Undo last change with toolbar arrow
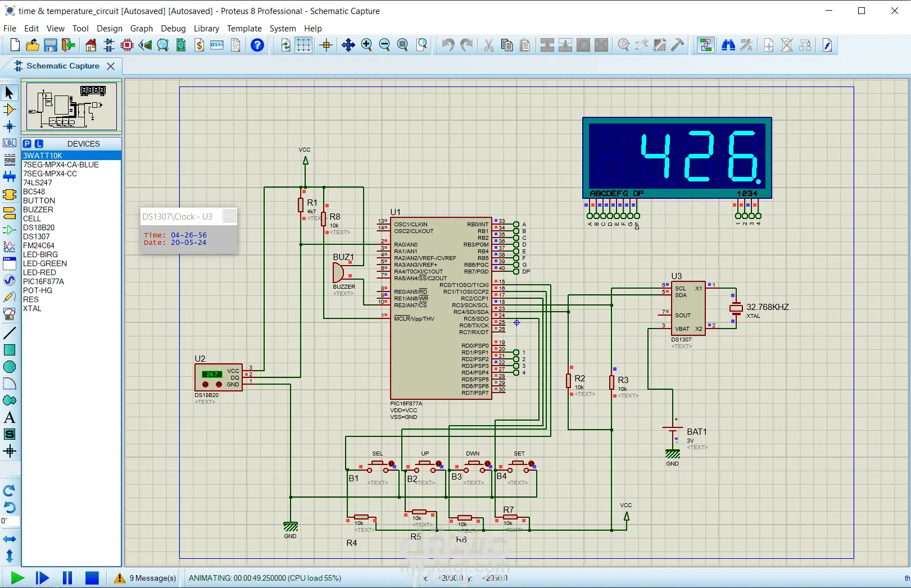The width and height of the screenshot is (911, 588). [448, 45]
